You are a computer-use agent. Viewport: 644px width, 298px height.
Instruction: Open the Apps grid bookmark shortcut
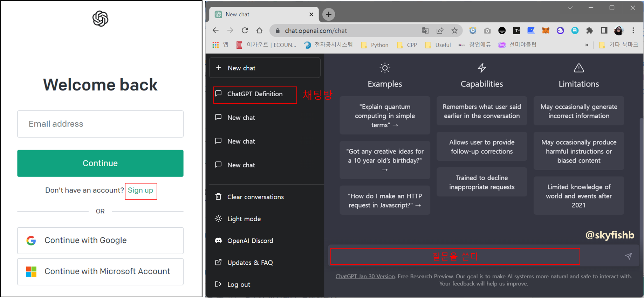tap(220, 45)
